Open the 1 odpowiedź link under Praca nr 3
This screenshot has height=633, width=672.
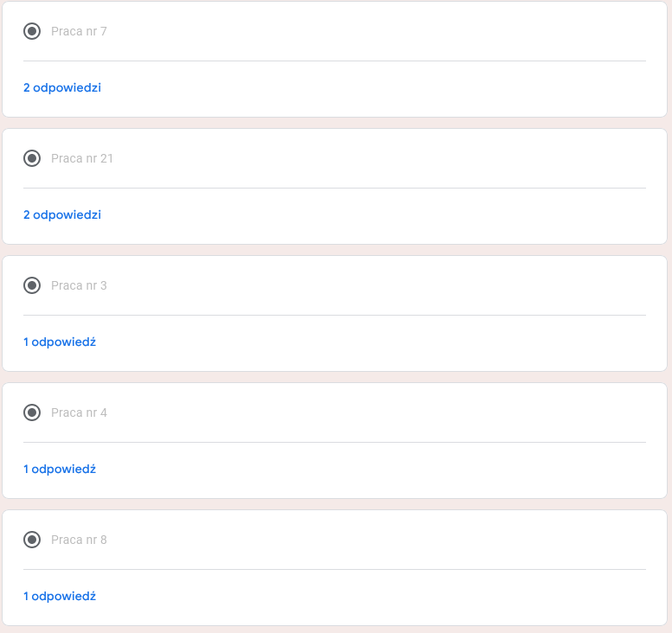60,342
